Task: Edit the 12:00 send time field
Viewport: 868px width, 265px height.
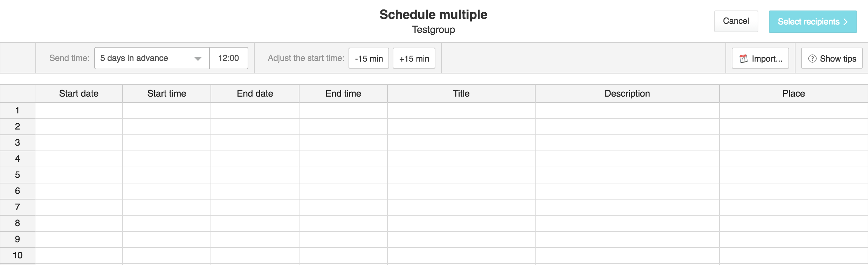Action: (x=229, y=58)
